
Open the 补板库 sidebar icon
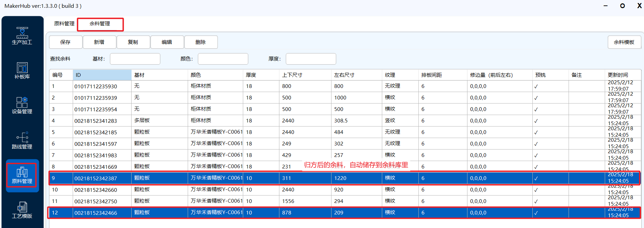pos(22,70)
